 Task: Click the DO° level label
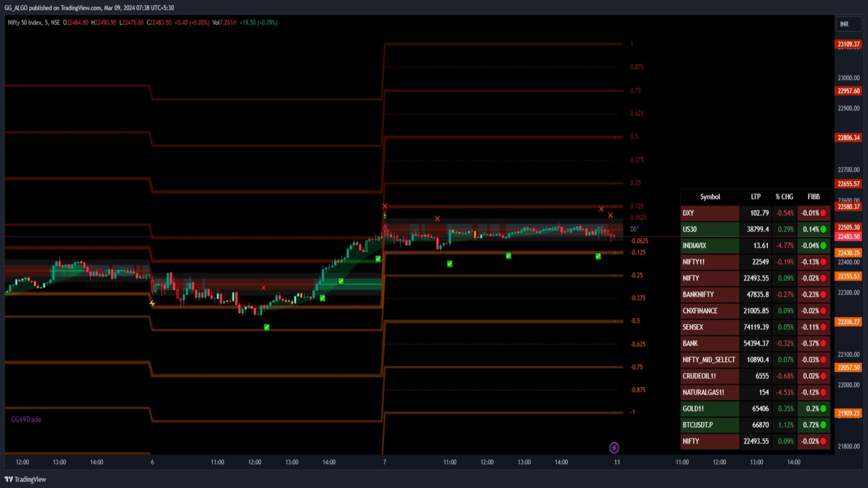pos(634,229)
